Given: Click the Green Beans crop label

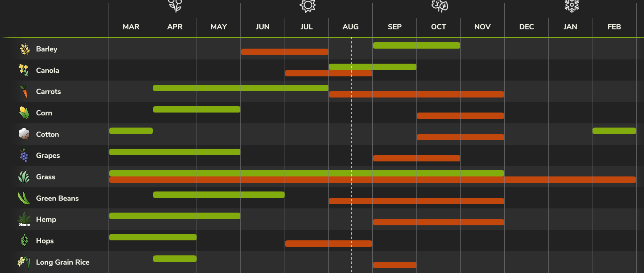Looking at the screenshot, I should [x=57, y=198].
